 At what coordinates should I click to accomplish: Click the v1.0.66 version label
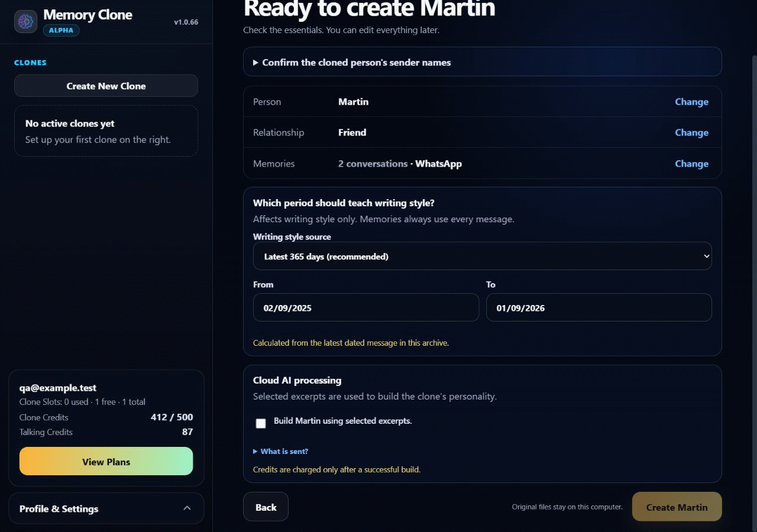(186, 22)
